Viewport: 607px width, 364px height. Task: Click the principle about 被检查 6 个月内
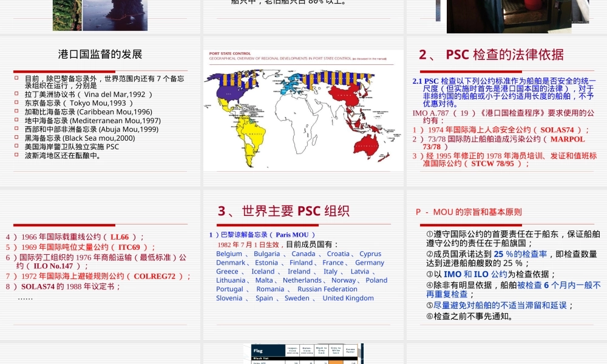pyautogui.click(x=514, y=290)
